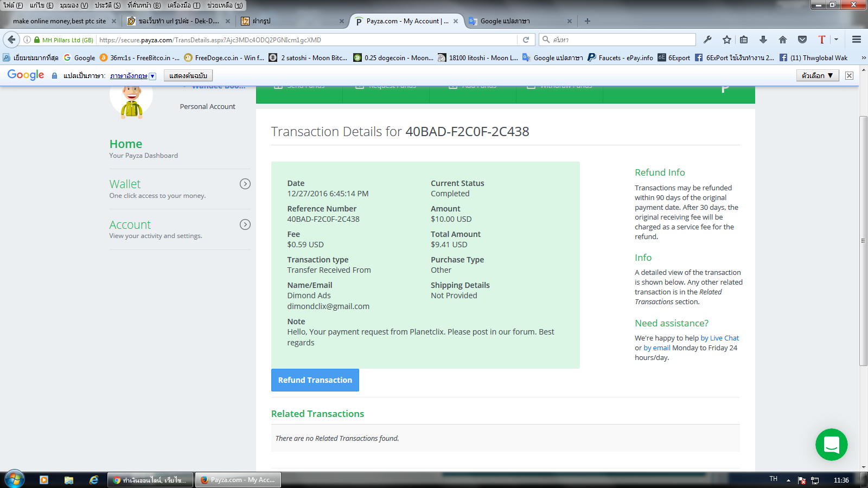
Task: Launch media player from the taskbar
Action: tap(44, 480)
